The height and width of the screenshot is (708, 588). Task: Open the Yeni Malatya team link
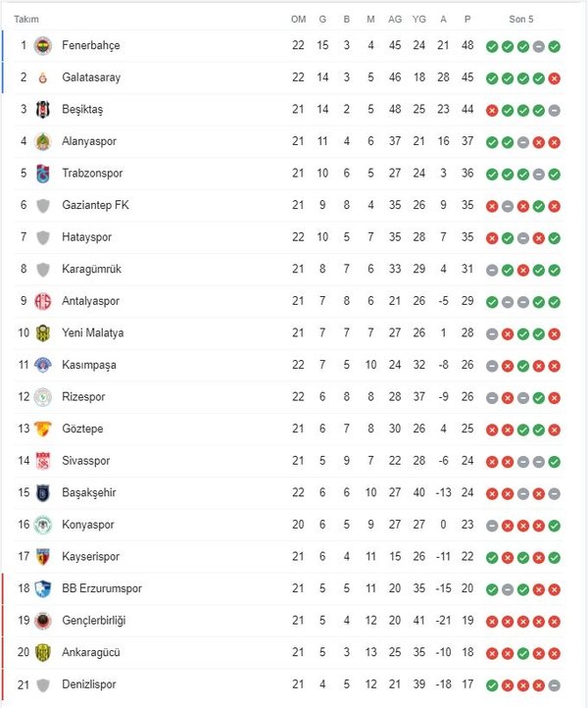point(92,332)
